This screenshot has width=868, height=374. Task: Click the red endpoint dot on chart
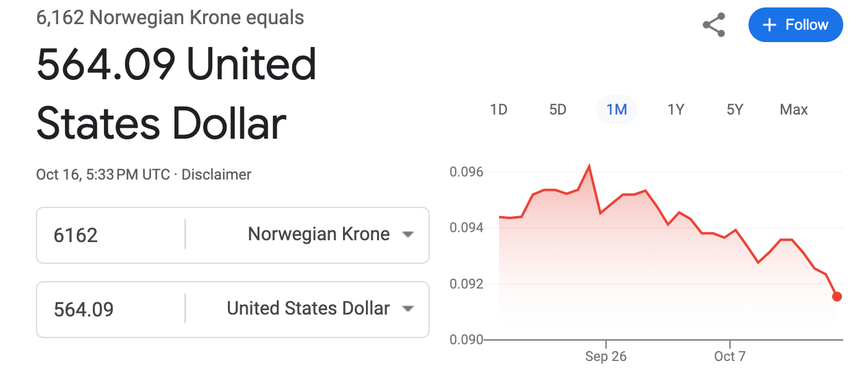837,297
